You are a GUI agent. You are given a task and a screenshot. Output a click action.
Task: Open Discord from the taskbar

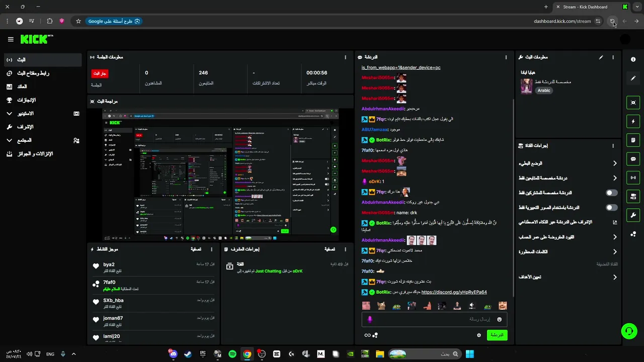pyautogui.click(x=173, y=354)
